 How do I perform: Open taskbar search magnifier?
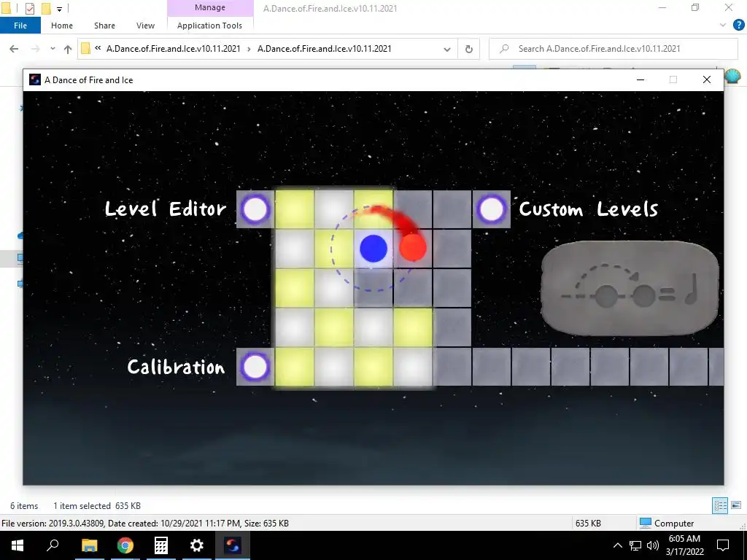53,545
